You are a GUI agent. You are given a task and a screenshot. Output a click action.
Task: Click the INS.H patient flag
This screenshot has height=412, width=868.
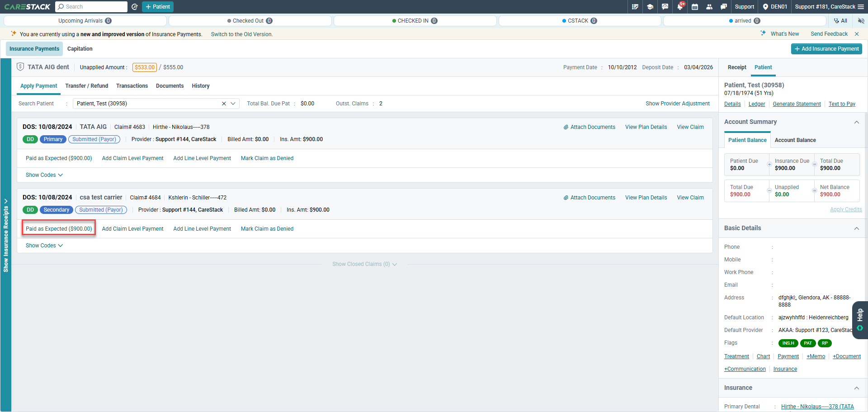(x=788, y=343)
